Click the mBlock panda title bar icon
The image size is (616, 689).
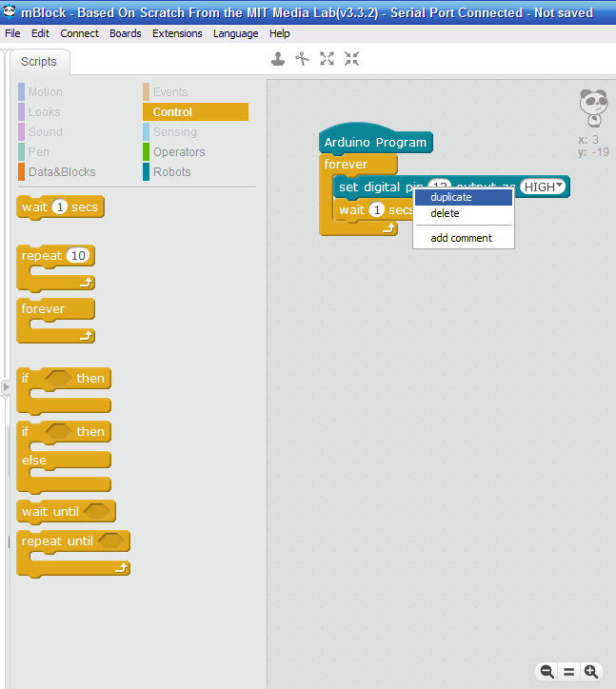tap(10, 11)
